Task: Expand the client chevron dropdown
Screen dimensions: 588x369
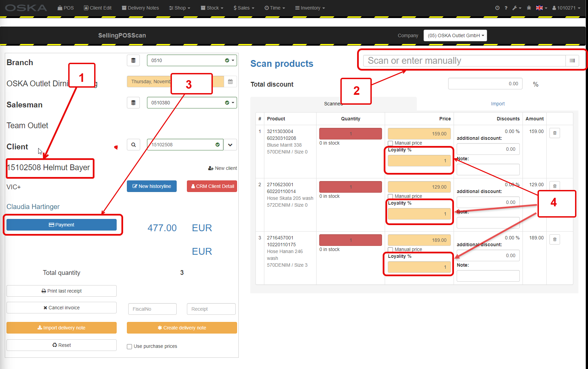Action: click(230, 145)
